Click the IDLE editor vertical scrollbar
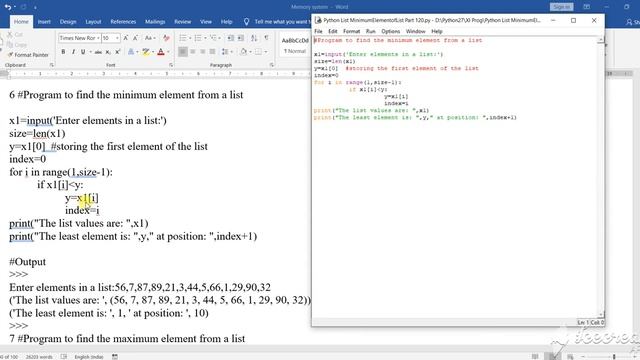This screenshot has width=640, height=360. 600,177
